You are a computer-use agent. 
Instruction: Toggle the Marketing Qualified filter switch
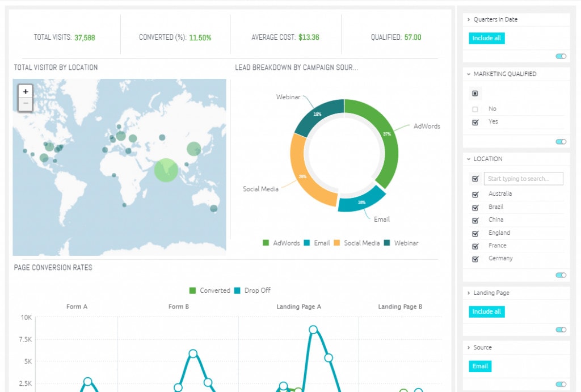(x=561, y=141)
